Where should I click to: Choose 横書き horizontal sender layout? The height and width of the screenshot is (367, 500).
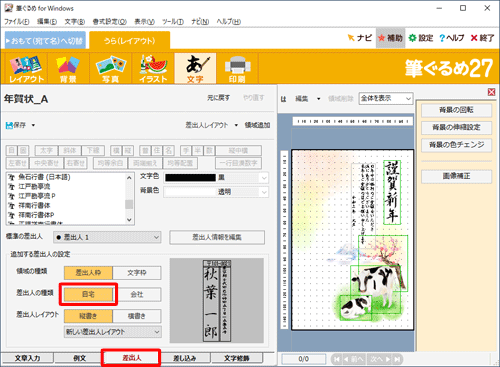point(137,316)
